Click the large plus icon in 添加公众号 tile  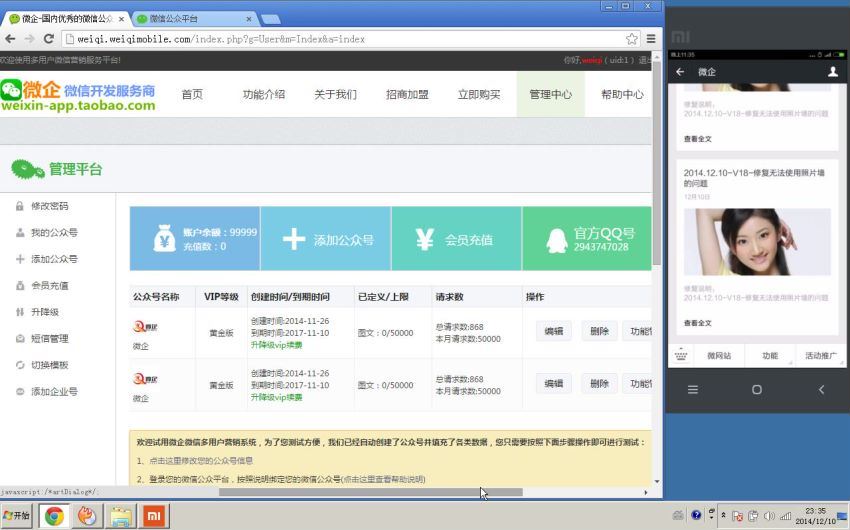294,239
